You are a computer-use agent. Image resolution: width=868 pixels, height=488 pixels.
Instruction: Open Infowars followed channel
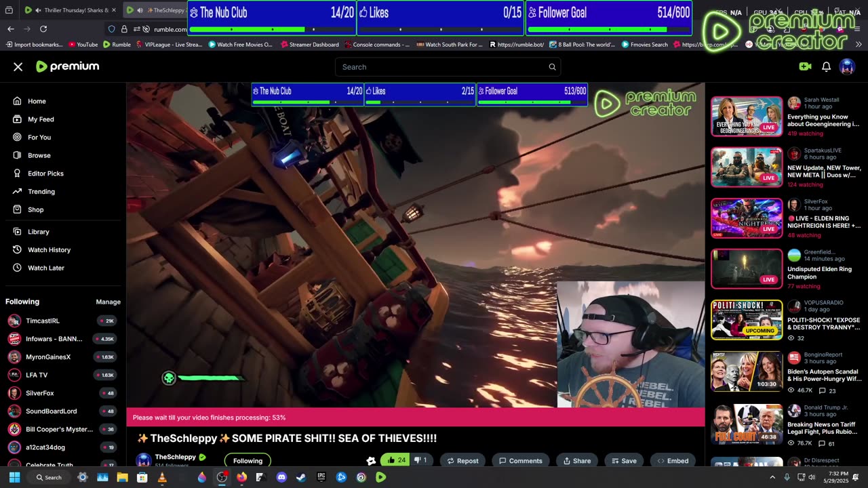[x=63, y=339]
